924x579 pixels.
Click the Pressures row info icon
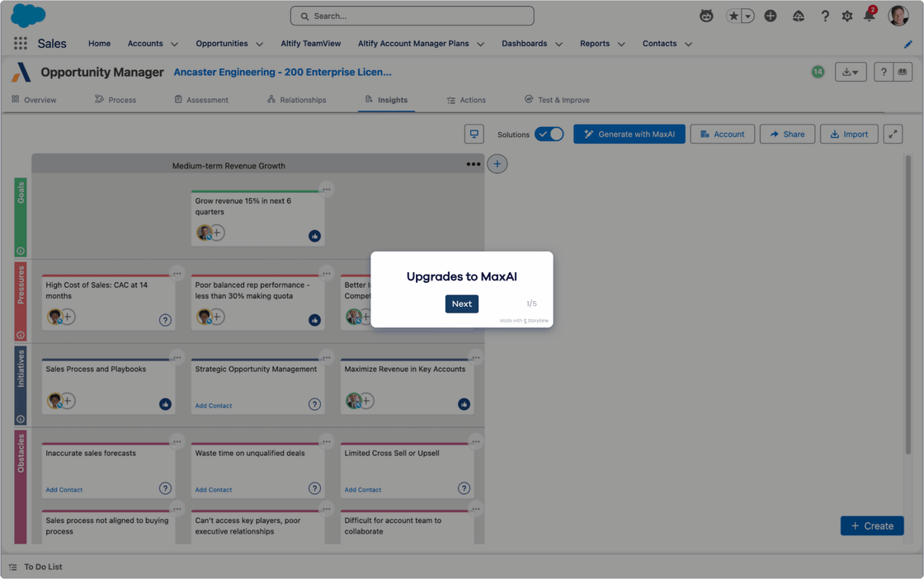(21, 335)
